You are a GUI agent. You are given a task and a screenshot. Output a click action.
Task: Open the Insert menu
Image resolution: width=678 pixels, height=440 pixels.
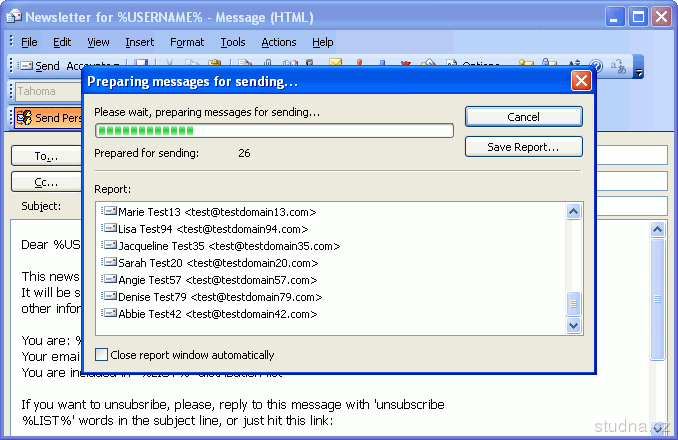[139, 42]
